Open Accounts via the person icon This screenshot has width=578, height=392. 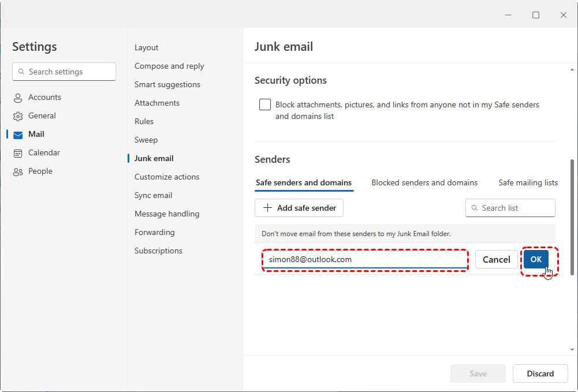coord(18,97)
